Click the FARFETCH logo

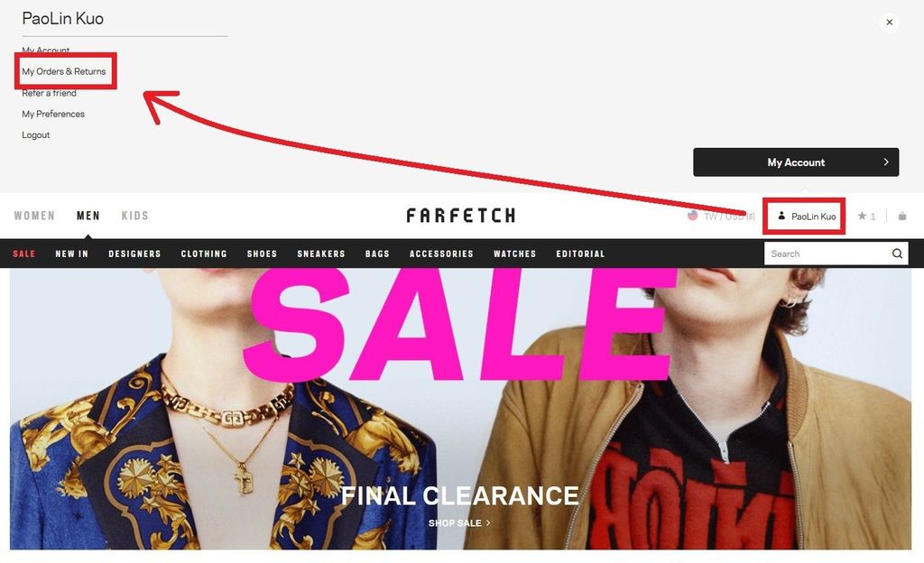click(x=461, y=216)
